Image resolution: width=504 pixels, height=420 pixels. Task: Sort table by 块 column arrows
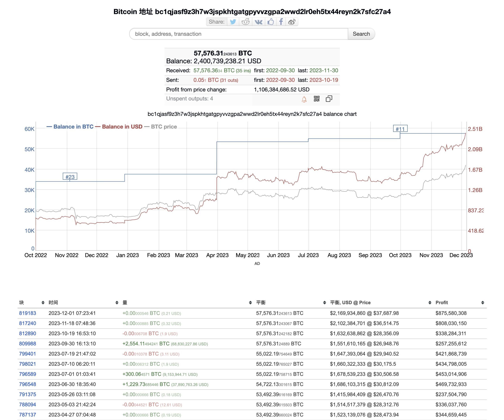(43, 303)
